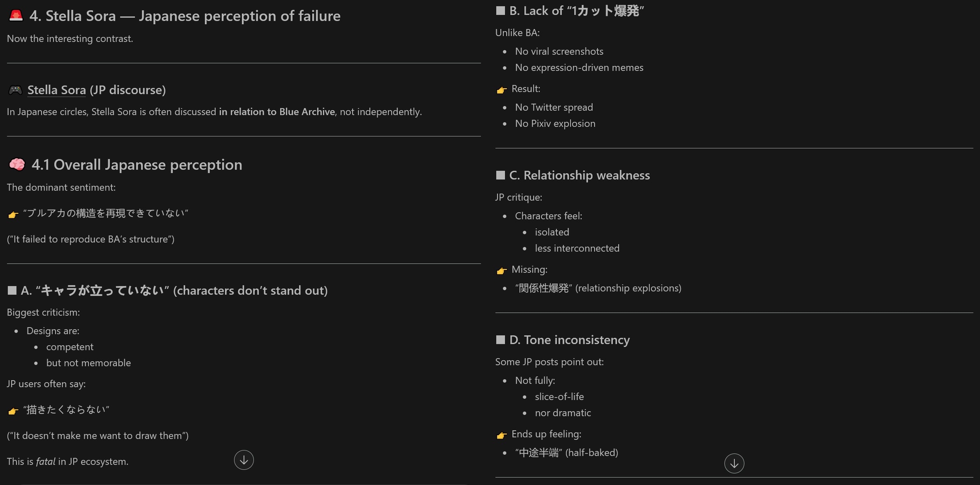Open the Stella Sora underlined link
Image resolution: width=980 pixels, height=485 pixels.
coord(56,90)
